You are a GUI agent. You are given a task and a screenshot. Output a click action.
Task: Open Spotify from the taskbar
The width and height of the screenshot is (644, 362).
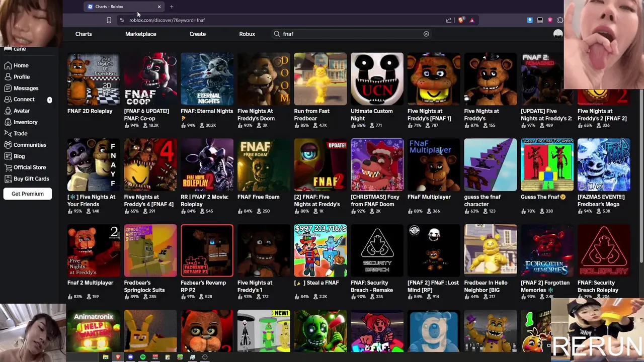point(143,357)
